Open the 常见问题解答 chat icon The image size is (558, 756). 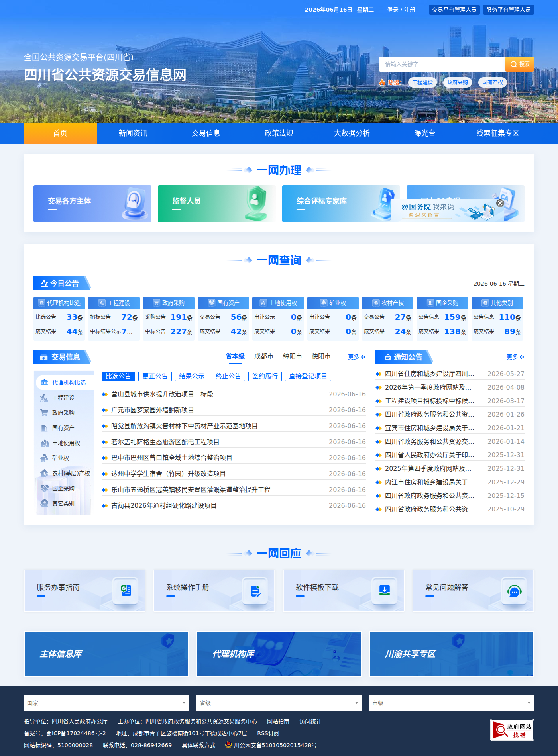click(x=514, y=591)
